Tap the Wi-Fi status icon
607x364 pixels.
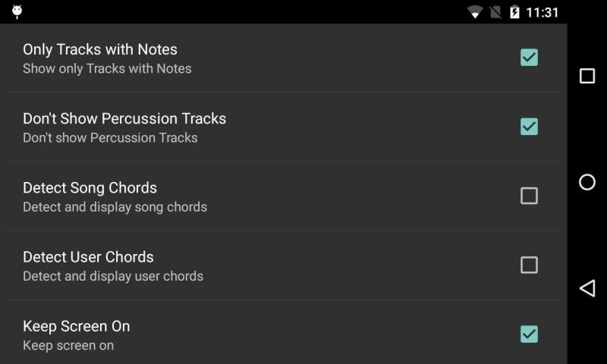click(476, 12)
